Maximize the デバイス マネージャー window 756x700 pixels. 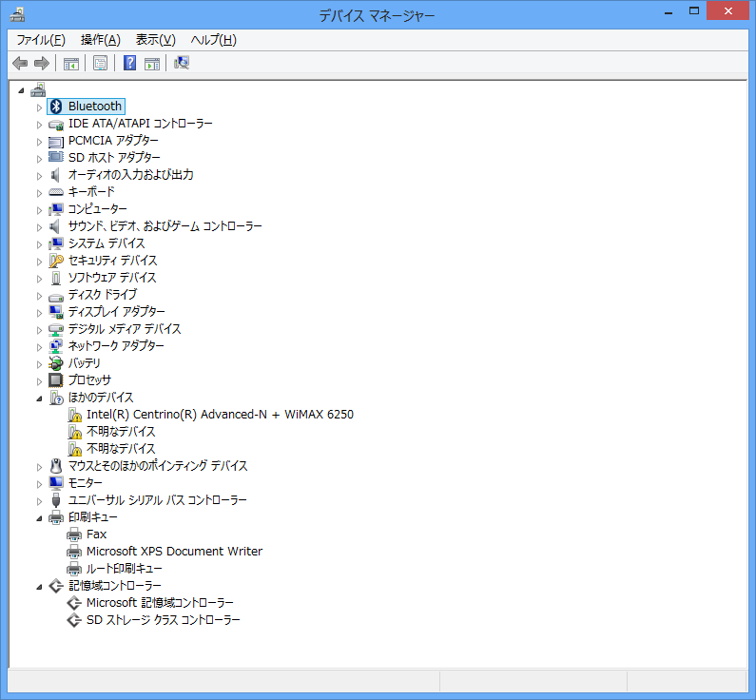click(694, 10)
